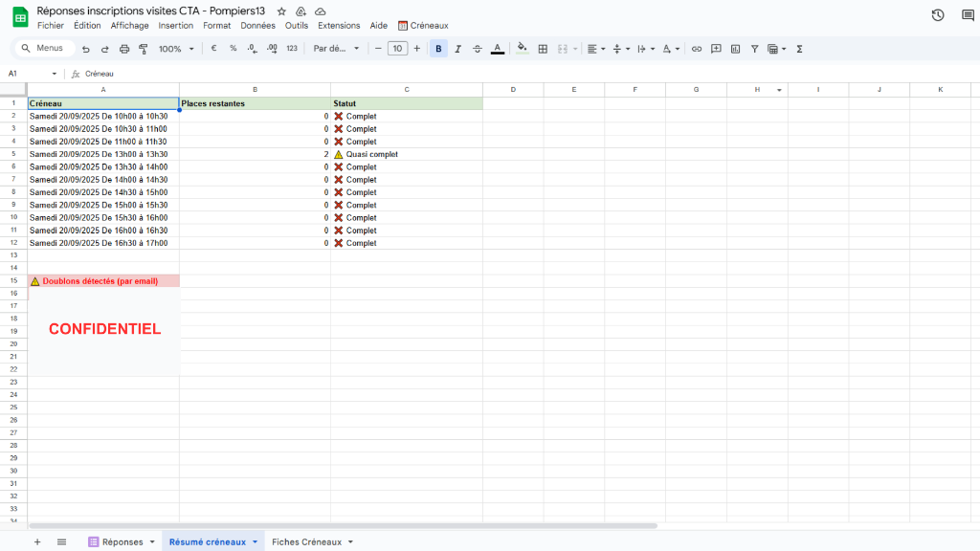Open the Format menu

pyautogui.click(x=217, y=26)
